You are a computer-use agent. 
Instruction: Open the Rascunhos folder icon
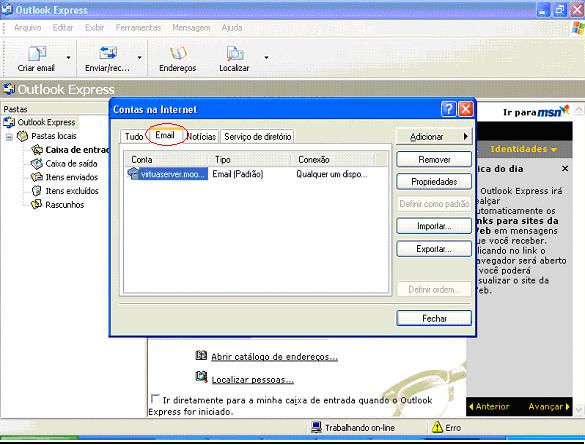[x=37, y=204]
